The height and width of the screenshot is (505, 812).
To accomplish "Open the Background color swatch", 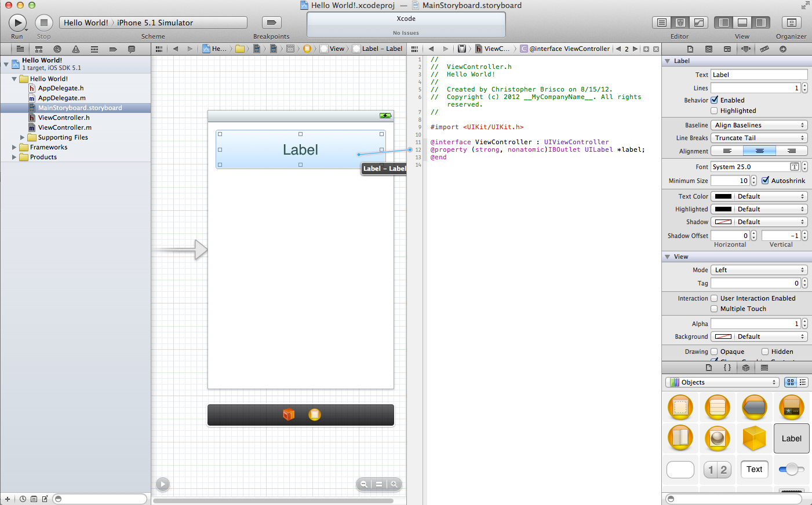I will pyautogui.click(x=723, y=336).
